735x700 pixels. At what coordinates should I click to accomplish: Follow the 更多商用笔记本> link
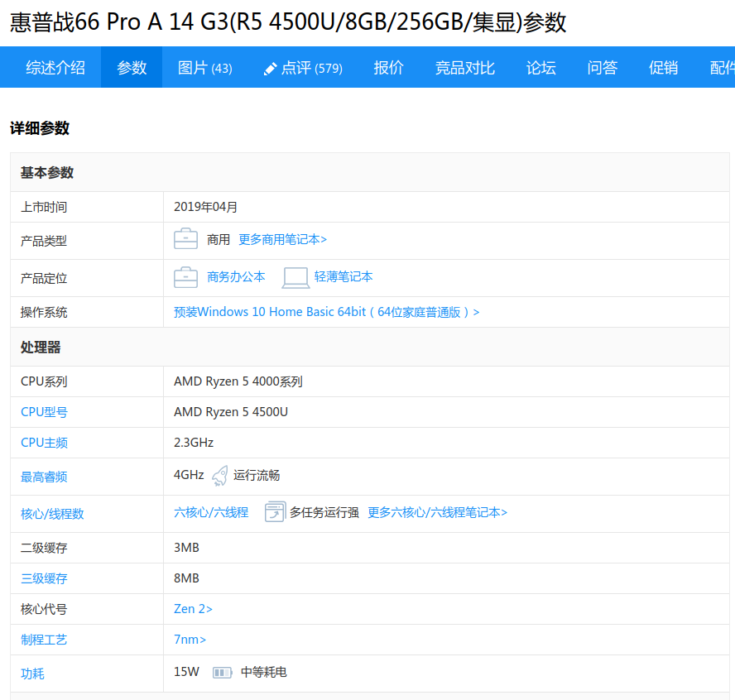(x=282, y=239)
